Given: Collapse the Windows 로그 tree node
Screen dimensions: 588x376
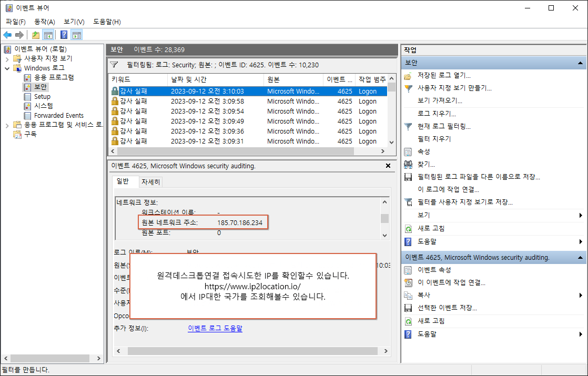Looking at the screenshot, I should 7,68.
